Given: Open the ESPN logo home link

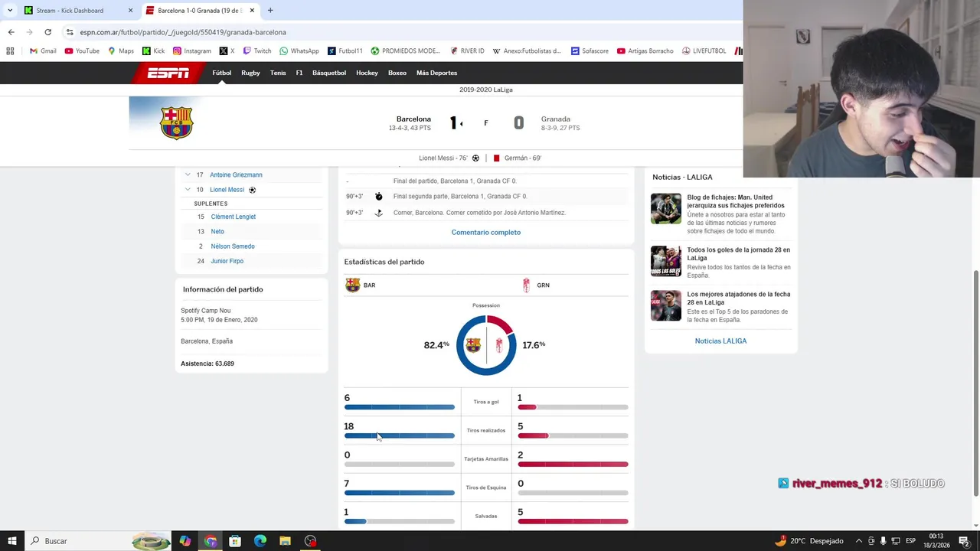Looking at the screenshot, I should (168, 73).
